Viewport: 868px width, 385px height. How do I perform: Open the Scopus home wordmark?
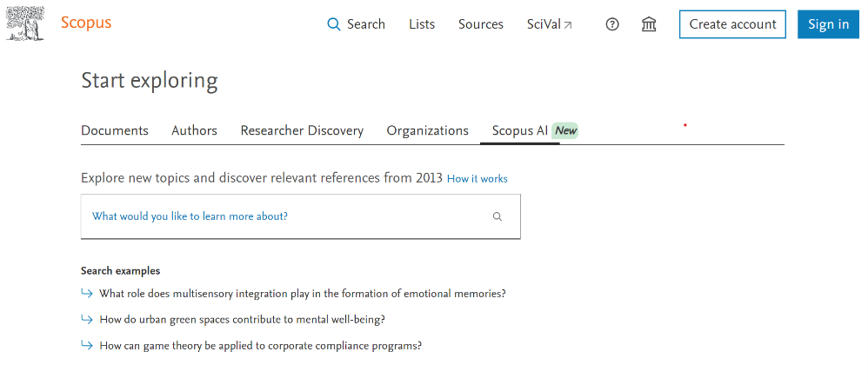86,23
